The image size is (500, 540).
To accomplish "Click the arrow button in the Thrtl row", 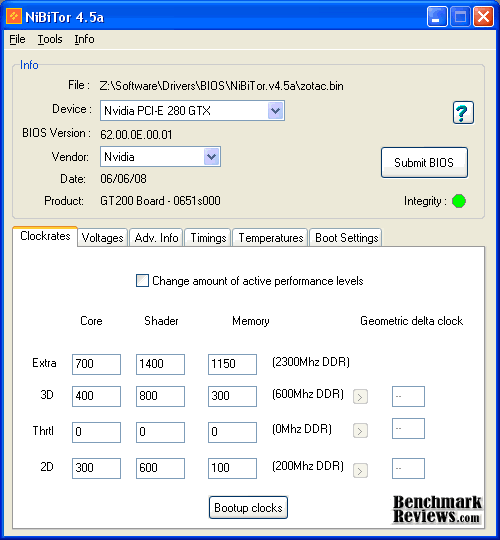I will (360, 431).
